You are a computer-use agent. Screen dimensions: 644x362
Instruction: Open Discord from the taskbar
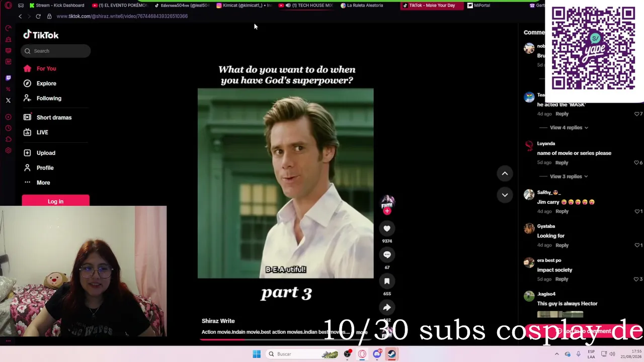377,354
